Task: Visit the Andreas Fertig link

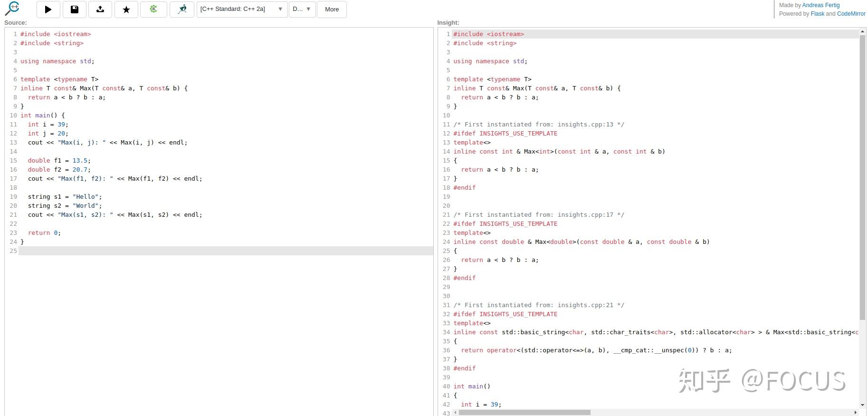Action: [x=821, y=5]
